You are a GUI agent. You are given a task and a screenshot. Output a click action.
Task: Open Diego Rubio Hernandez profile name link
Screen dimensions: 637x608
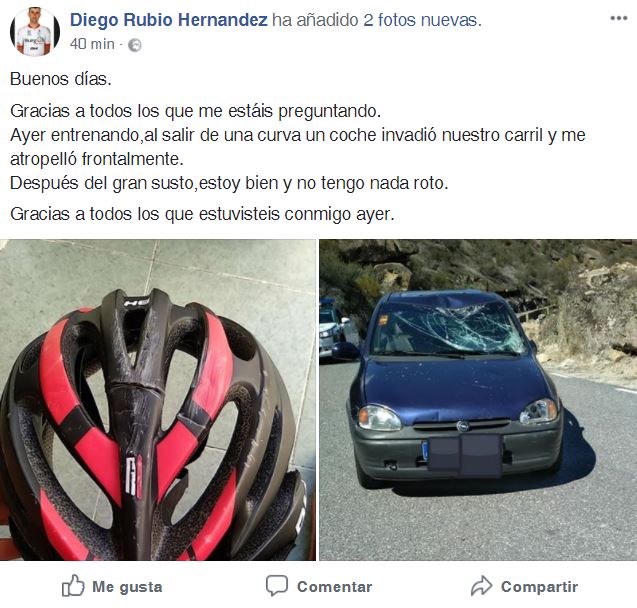point(168,19)
